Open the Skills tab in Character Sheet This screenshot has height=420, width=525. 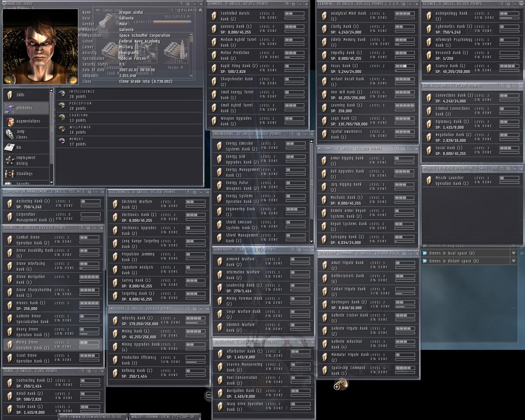coord(26,95)
